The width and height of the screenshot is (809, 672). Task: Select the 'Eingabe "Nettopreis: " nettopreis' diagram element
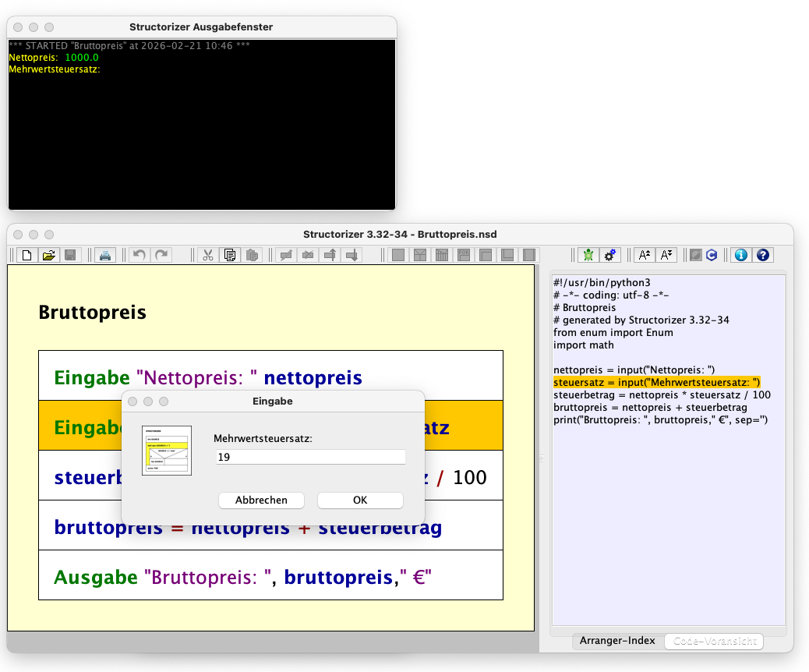click(x=271, y=376)
